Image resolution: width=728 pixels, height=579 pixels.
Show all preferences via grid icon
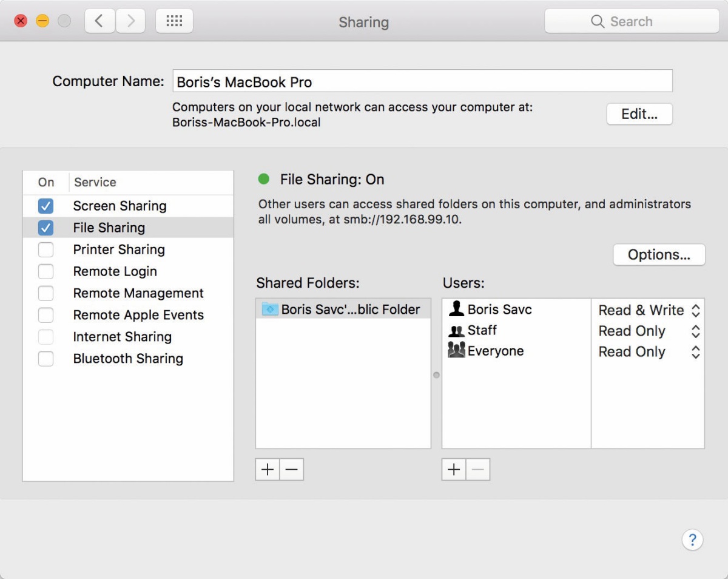(174, 21)
